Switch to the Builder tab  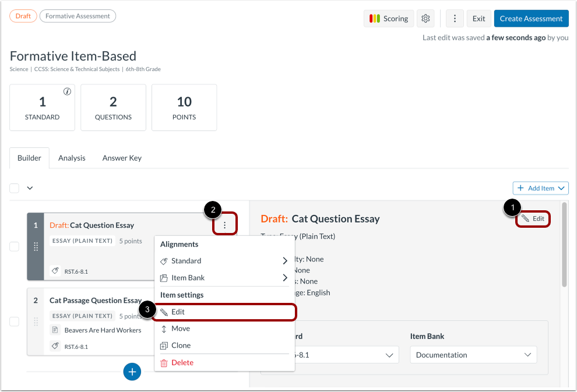tap(30, 158)
